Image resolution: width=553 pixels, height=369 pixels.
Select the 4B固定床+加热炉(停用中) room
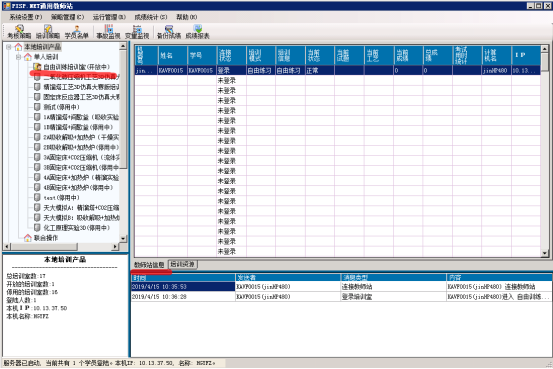78,187
